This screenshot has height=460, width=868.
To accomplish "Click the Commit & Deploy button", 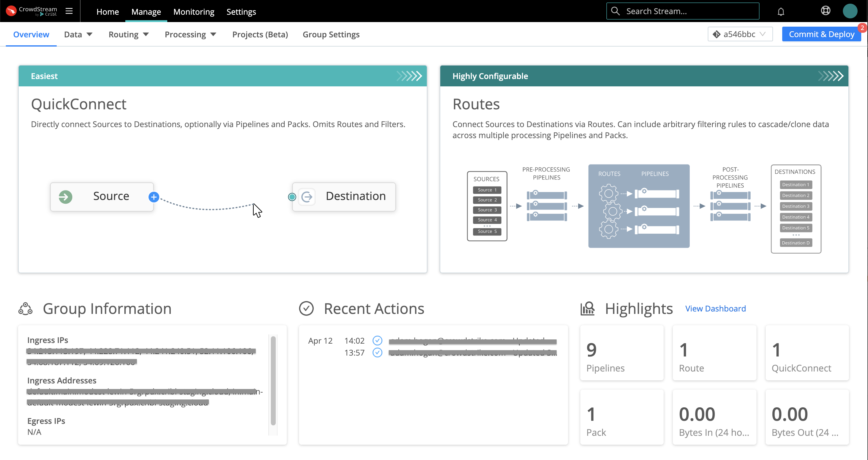I will coord(821,34).
